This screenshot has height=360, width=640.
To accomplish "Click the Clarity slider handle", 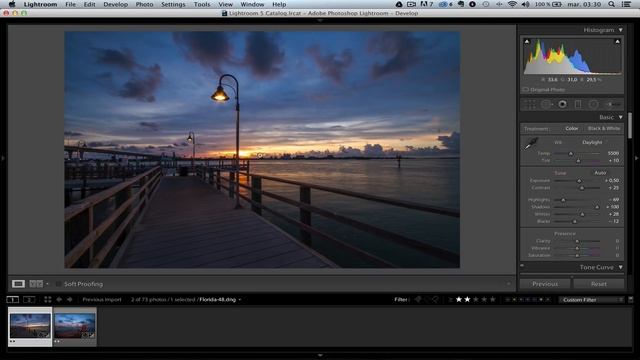I will (x=577, y=241).
